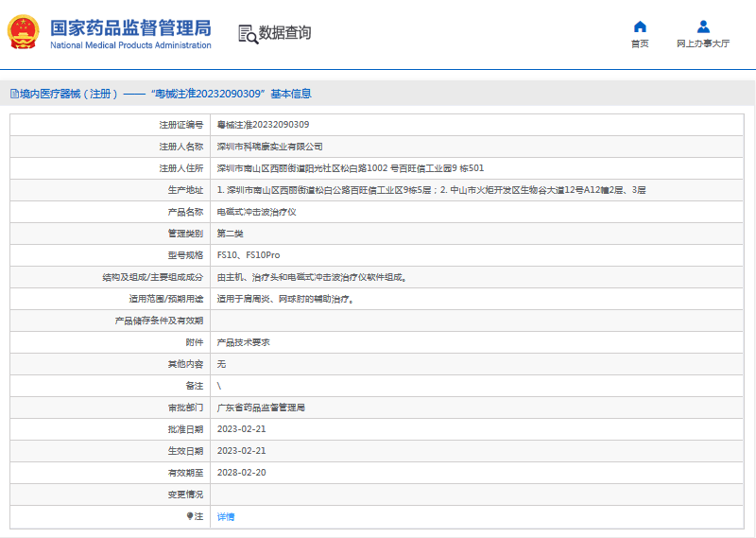This screenshot has width=756, height=538.
Task: Open the 详情 link
Action: point(226,517)
